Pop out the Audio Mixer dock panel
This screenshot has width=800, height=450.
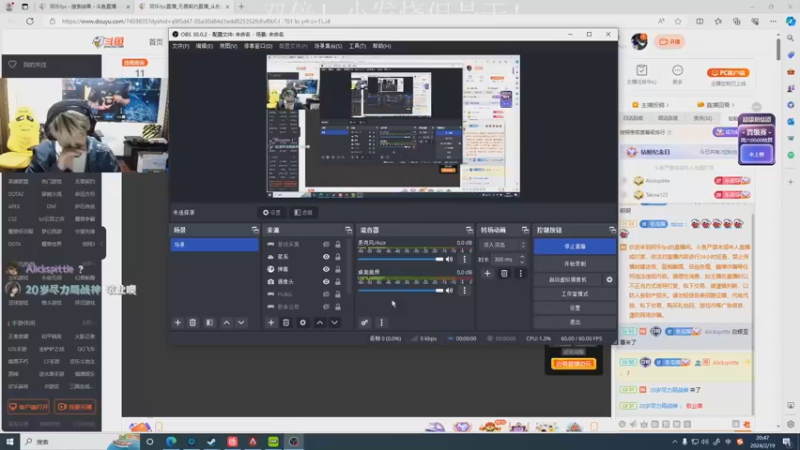click(x=469, y=230)
